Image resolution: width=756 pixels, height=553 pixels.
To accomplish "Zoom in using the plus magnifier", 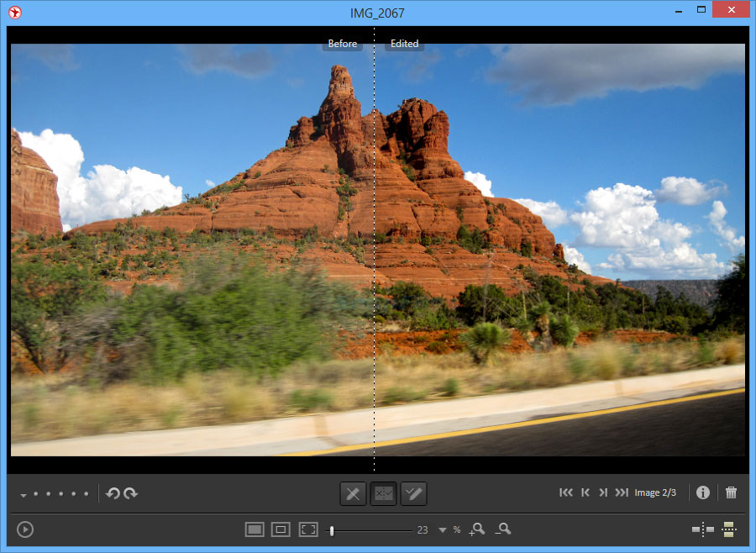I will 477,530.
